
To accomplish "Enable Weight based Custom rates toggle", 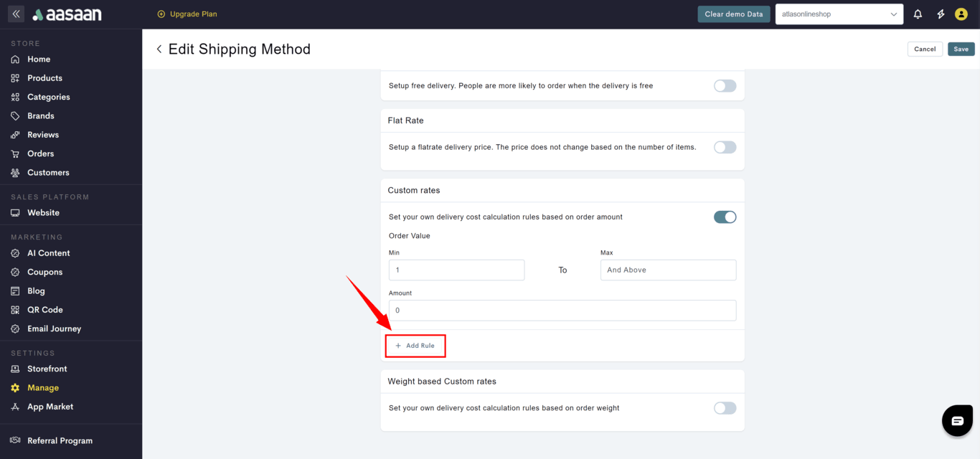I will click(x=725, y=408).
